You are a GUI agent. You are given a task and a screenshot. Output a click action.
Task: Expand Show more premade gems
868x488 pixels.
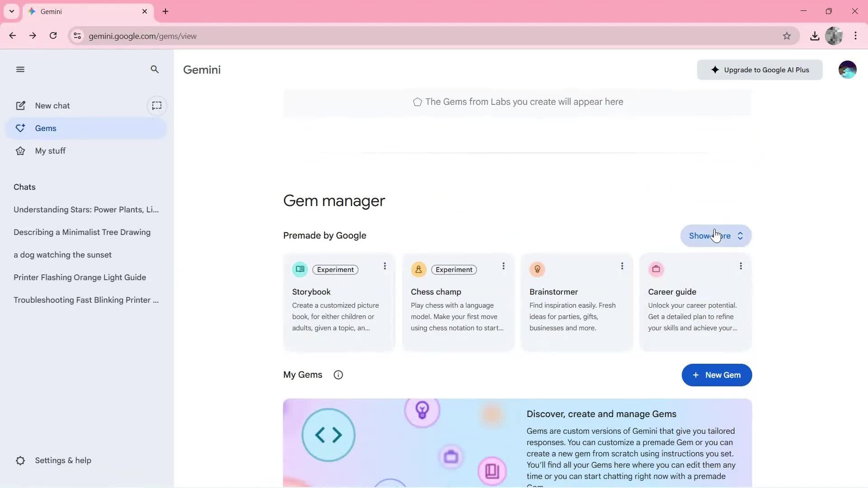[716, 236]
